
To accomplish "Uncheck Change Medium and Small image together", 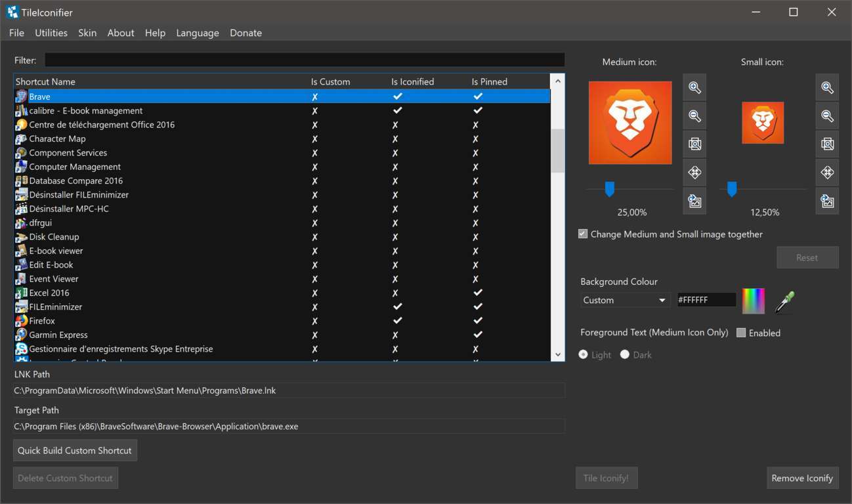I will 582,234.
